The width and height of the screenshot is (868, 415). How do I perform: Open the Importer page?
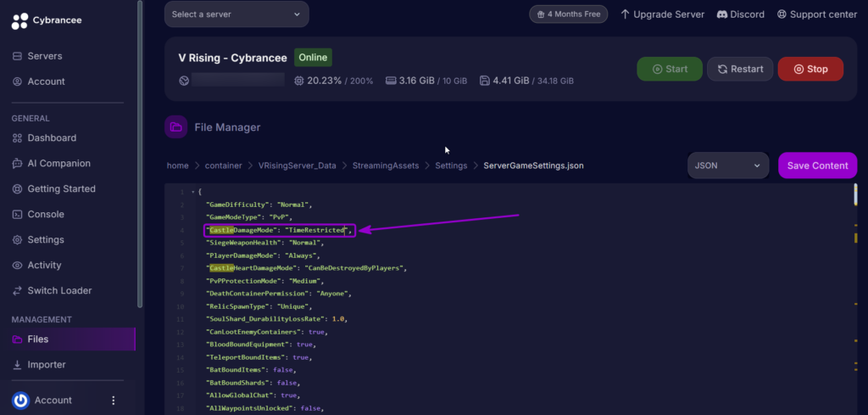47,365
